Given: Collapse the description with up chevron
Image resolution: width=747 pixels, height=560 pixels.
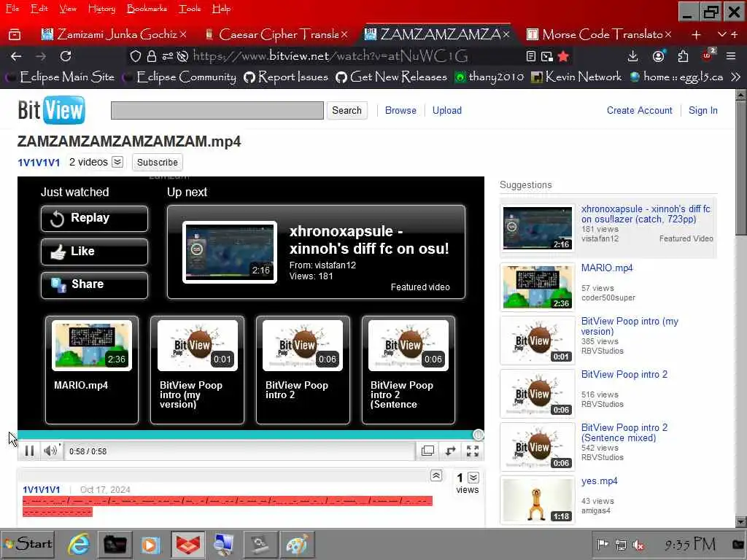Looking at the screenshot, I should (436, 475).
